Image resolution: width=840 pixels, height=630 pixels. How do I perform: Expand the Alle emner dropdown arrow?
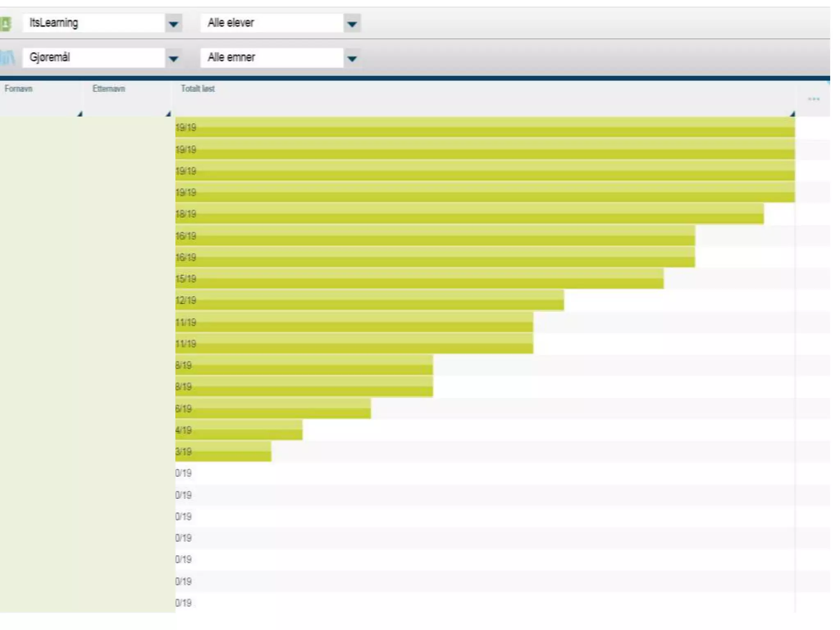click(x=352, y=59)
